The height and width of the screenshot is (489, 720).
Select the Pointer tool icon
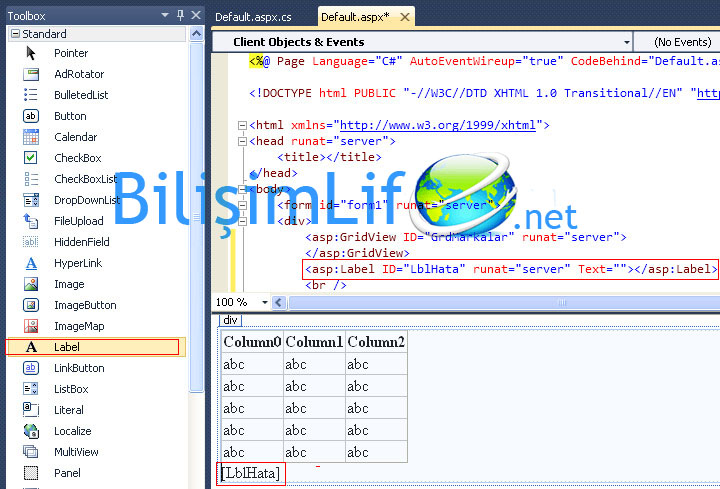(x=31, y=53)
